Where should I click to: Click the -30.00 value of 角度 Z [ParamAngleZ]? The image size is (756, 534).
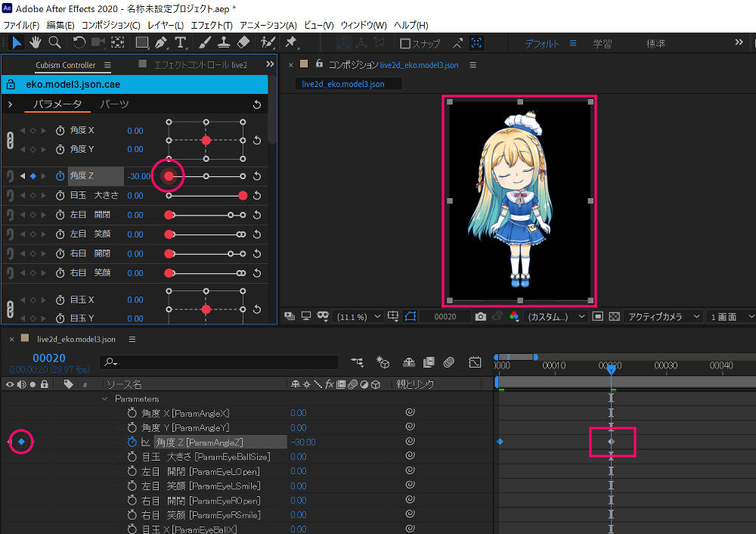coord(303,442)
